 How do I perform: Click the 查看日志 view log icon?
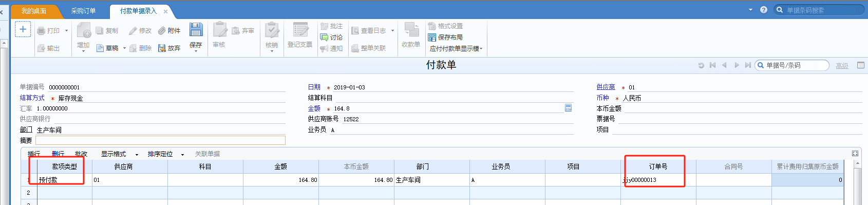tap(355, 31)
